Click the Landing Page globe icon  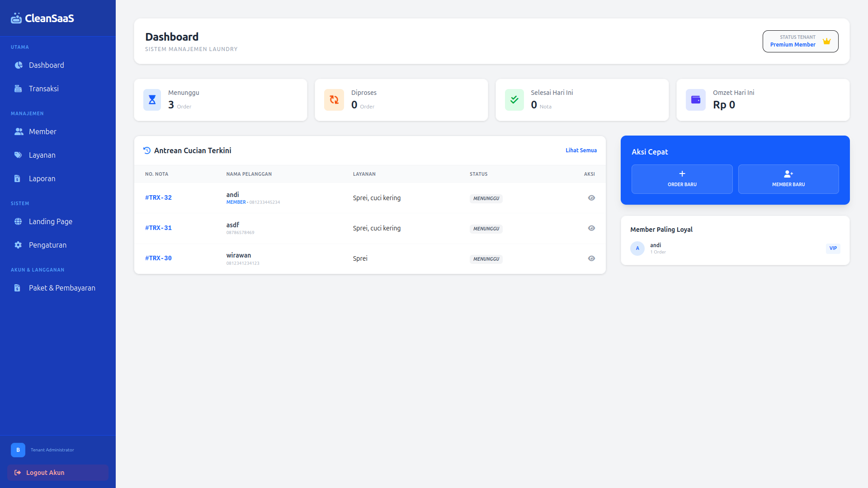click(x=18, y=221)
